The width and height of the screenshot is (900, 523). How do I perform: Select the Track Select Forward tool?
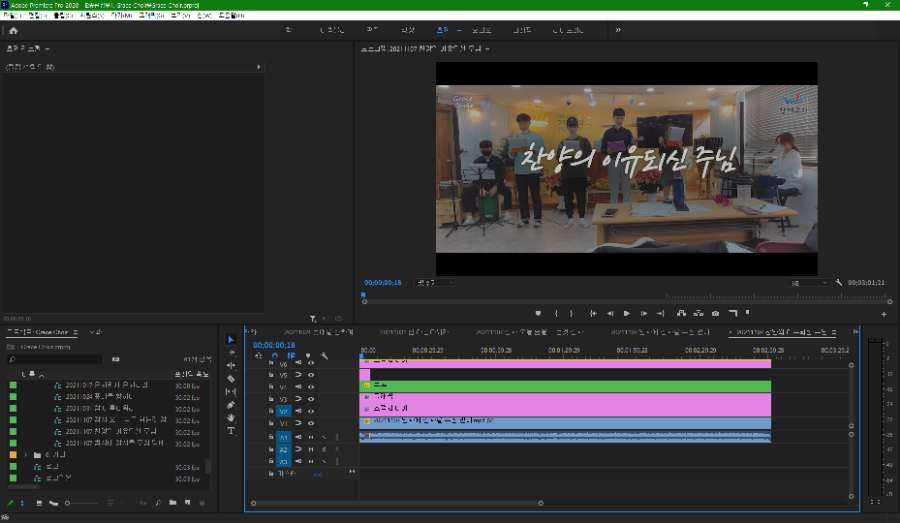[x=231, y=352]
